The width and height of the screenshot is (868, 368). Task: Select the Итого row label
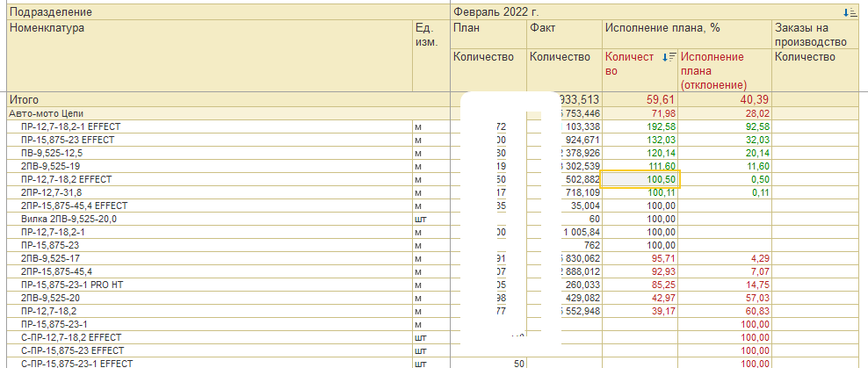[x=24, y=100]
